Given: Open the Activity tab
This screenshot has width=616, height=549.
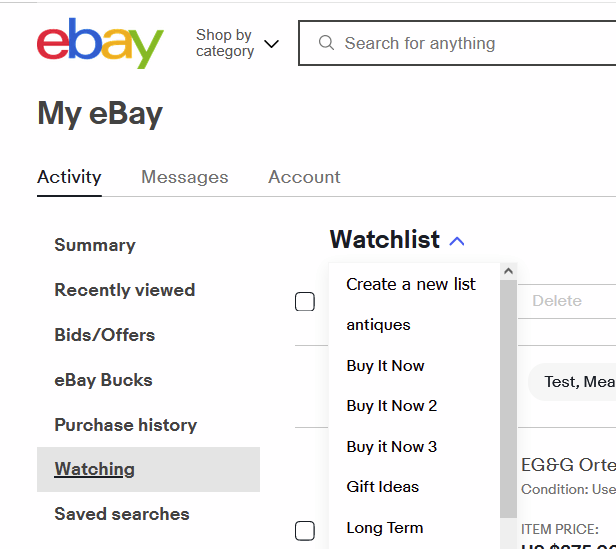Looking at the screenshot, I should pos(69,177).
